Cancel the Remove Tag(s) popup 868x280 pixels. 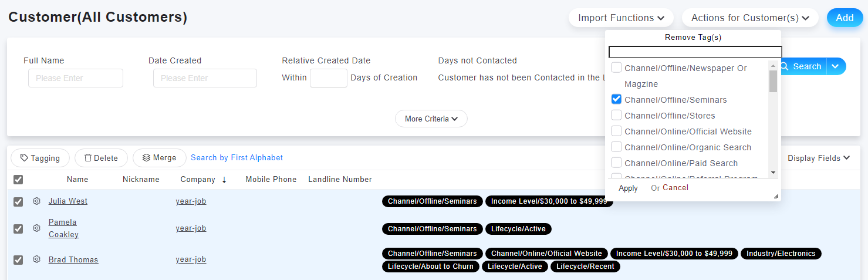pyautogui.click(x=676, y=188)
